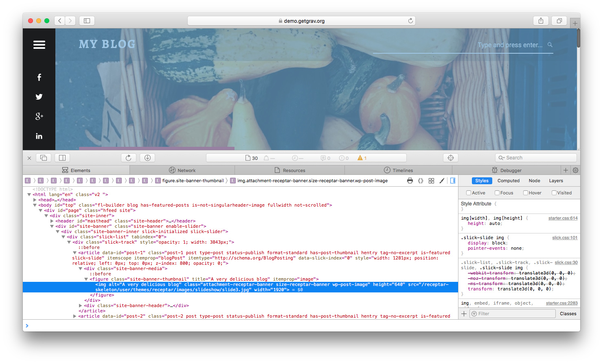Toggle the details sidebar panel icon

click(x=453, y=181)
